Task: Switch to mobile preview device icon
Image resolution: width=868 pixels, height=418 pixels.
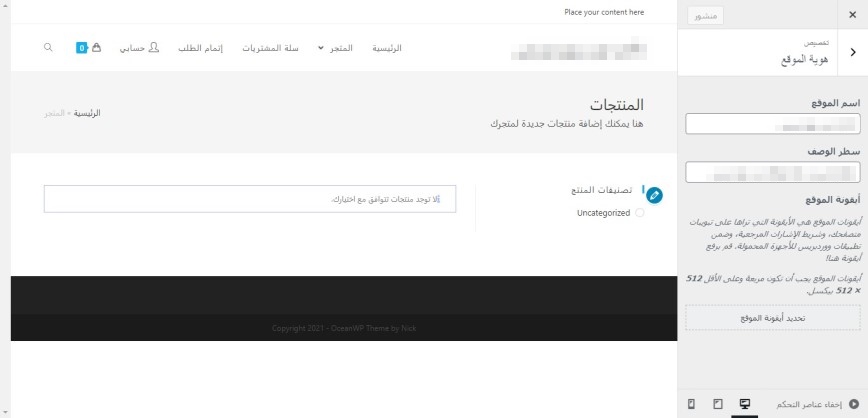Action: [691, 404]
